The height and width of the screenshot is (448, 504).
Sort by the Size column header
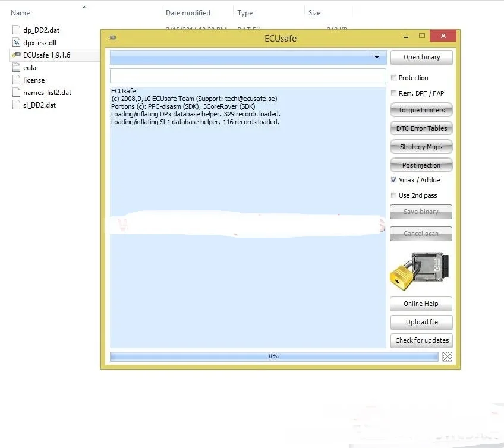pos(314,13)
